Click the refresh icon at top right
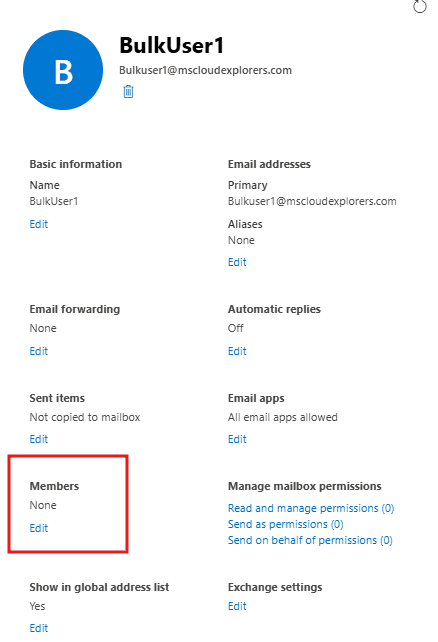This screenshot has width=438, height=642. click(x=420, y=6)
